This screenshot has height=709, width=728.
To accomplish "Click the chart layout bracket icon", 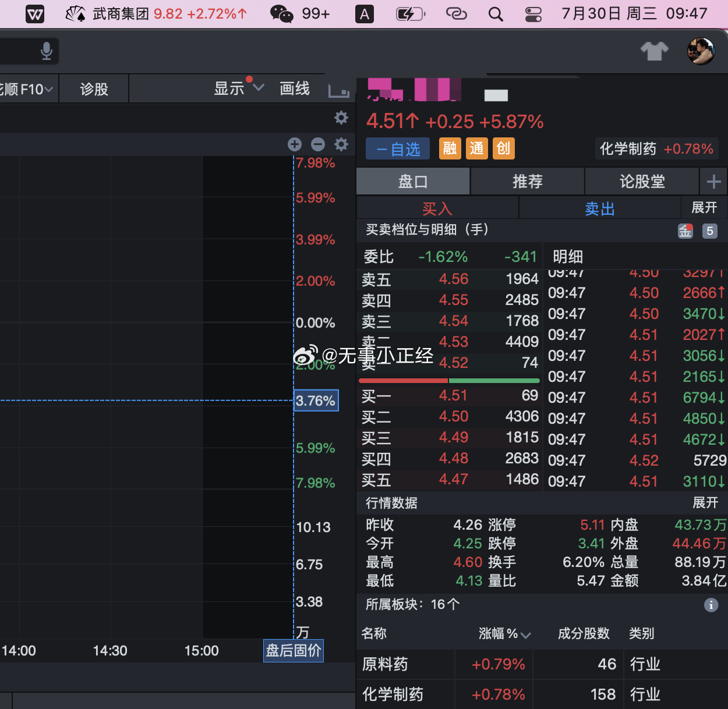I will click(x=339, y=90).
